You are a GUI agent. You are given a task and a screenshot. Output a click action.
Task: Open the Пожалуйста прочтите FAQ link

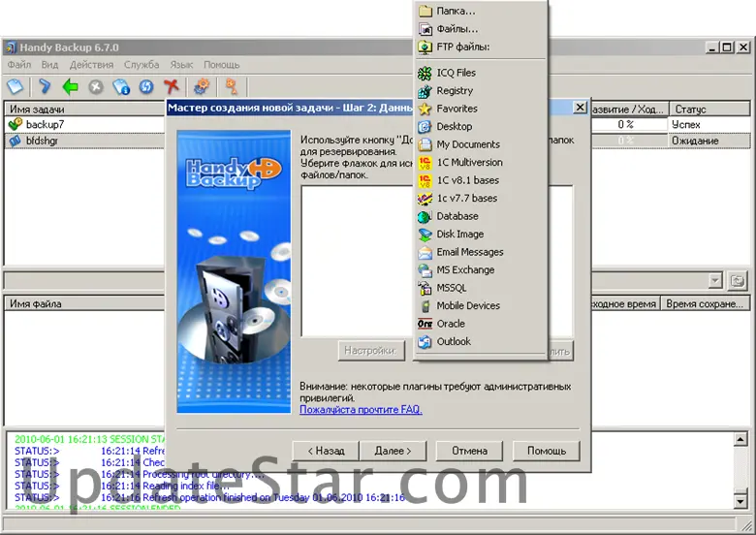click(361, 410)
